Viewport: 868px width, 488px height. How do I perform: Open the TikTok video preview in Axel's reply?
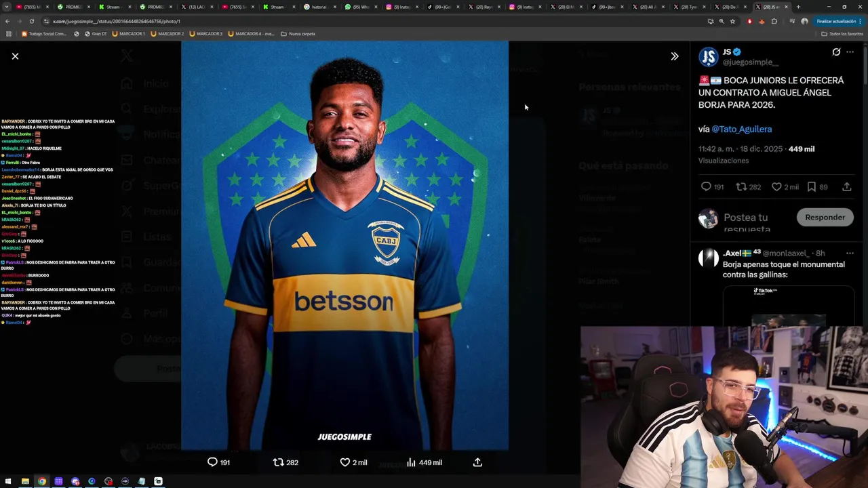788,306
